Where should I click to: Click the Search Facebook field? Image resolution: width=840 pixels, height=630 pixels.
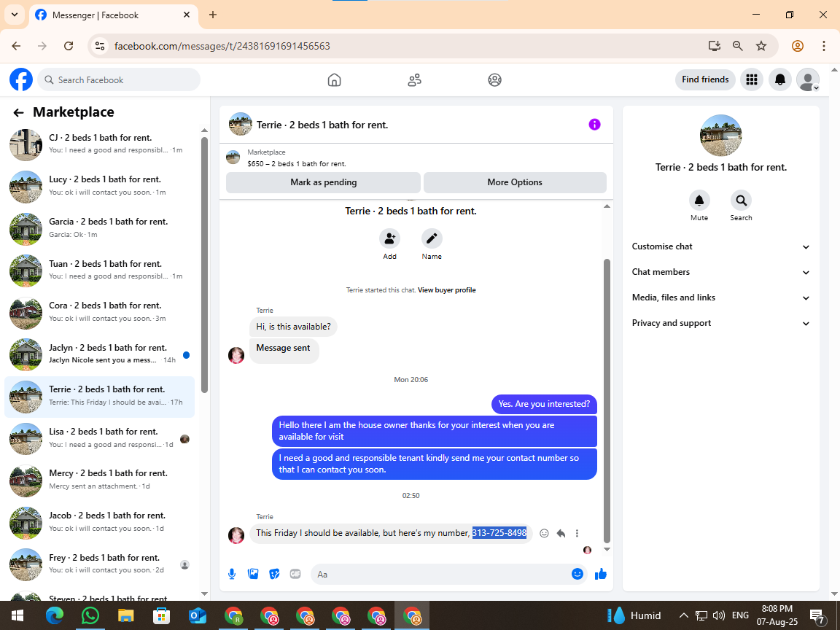[x=119, y=79]
